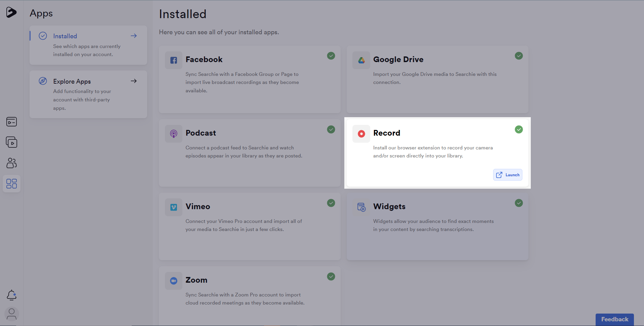The width and height of the screenshot is (644, 326).
Task: Open the audience people sidebar icon
Action: (x=11, y=163)
